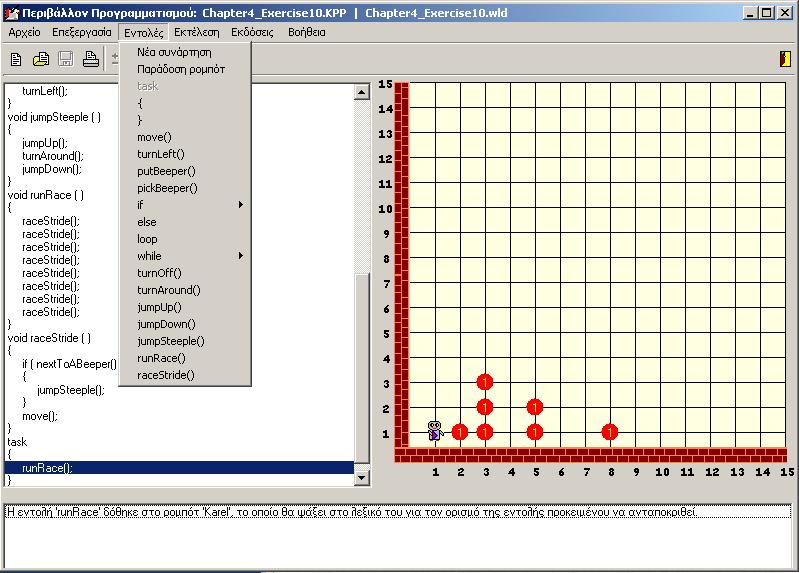Screen dimensions: 799x573
Task: Click the beeper at column 3, row 3
Action: (x=485, y=382)
